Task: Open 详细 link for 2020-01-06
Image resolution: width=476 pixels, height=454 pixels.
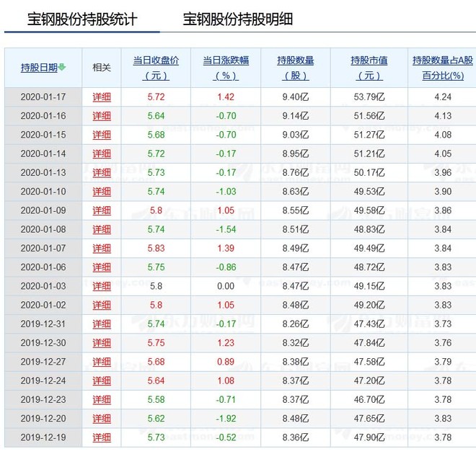Action: 102,267
